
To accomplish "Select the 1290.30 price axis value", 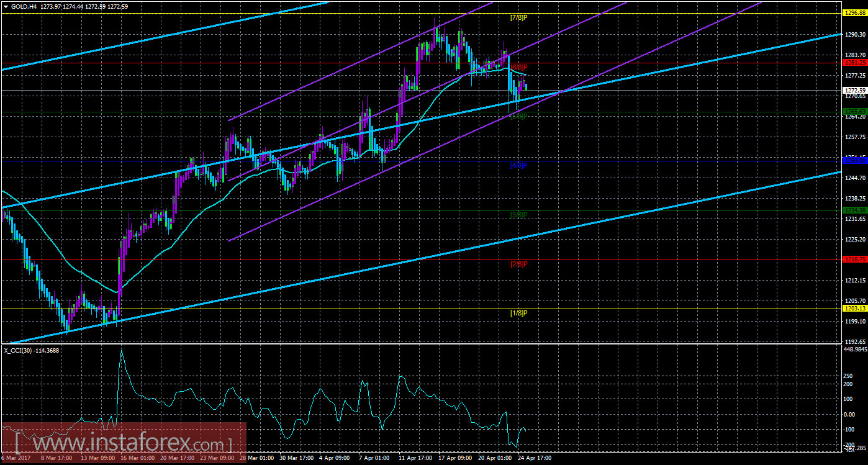I will tap(856, 35).
